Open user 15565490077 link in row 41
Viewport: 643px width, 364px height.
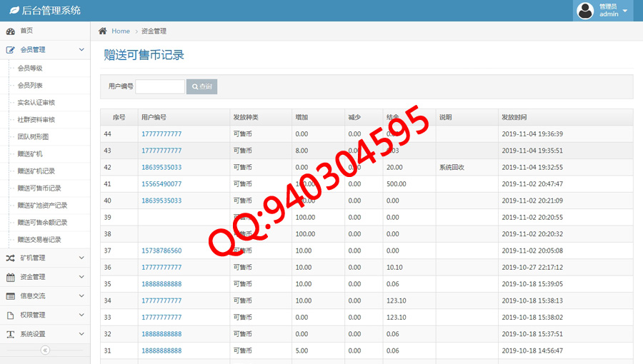click(x=161, y=184)
